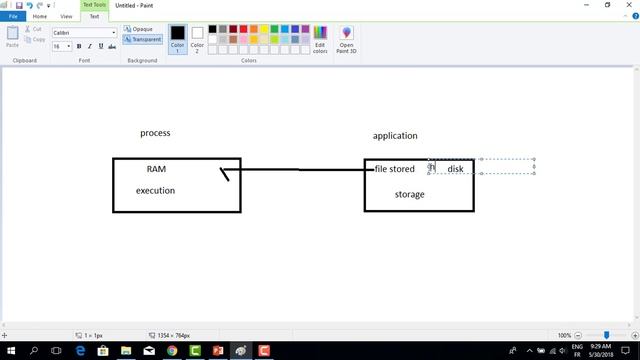Toggle Bold formatting
This screenshot has width=640, height=360.
pos(79,47)
